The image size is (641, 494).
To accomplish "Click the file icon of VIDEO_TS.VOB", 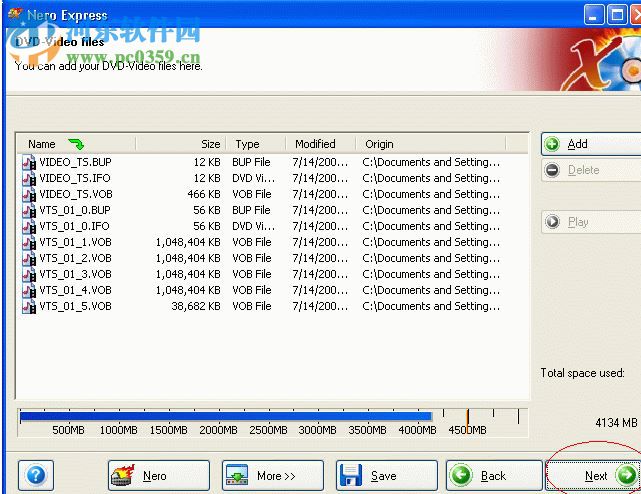I will [29, 194].
